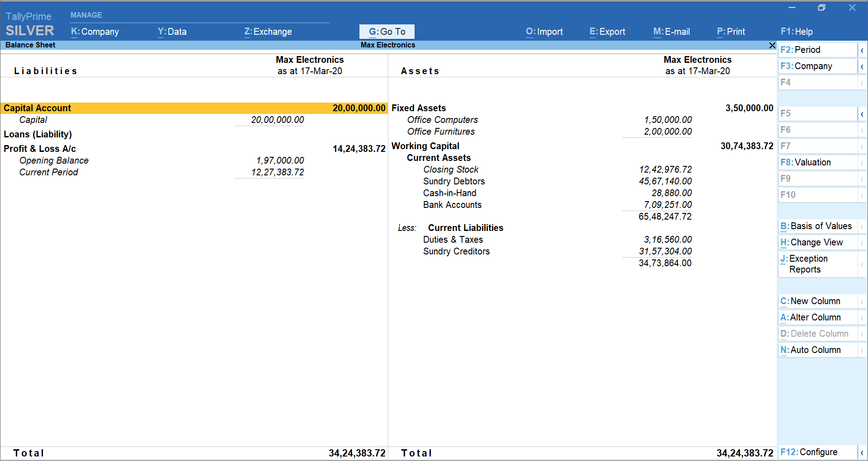This screenshot has height=461, width=868.
Task: Minimize the TallyPrime window
Action: [x=792, y=8]
